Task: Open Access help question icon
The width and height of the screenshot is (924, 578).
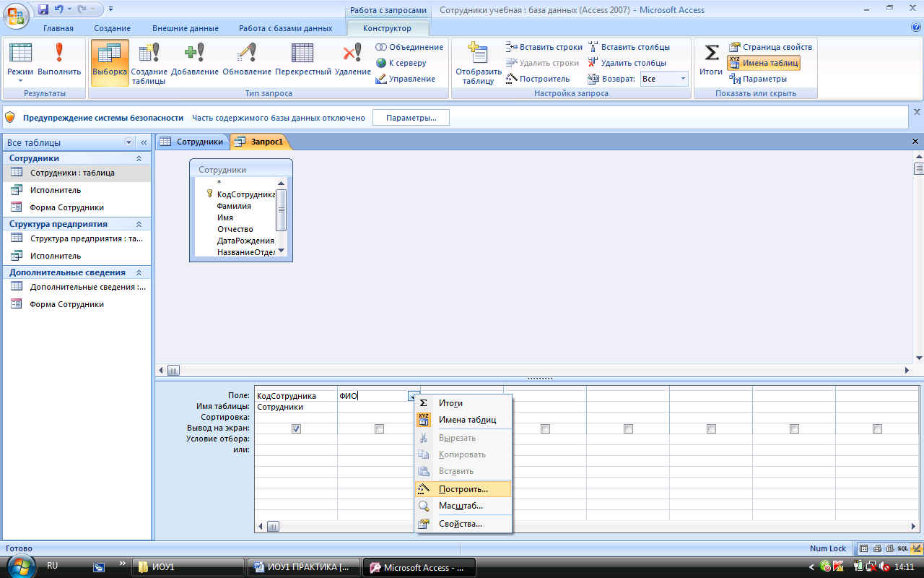Action: point(916,27)
